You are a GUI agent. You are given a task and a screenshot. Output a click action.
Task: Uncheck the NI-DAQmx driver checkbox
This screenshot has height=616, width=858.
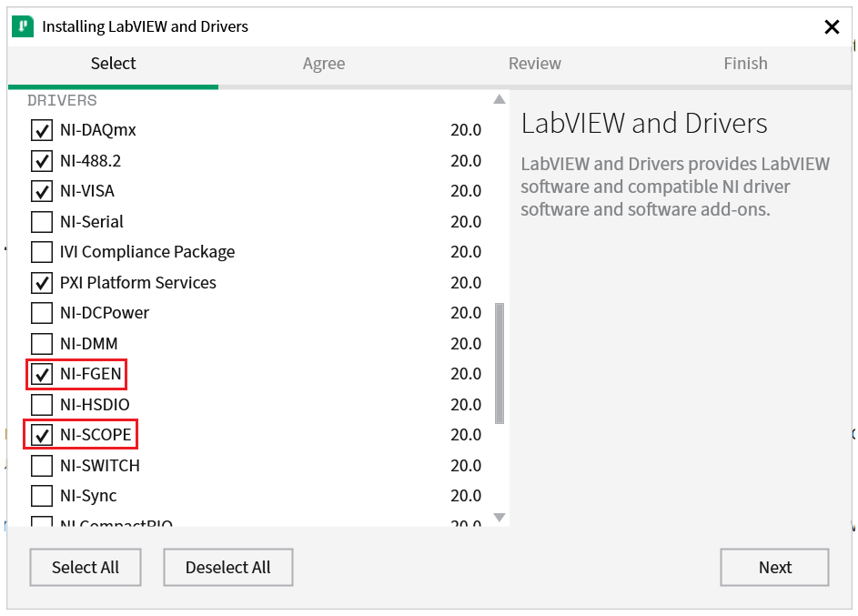[x=42, y=130]
